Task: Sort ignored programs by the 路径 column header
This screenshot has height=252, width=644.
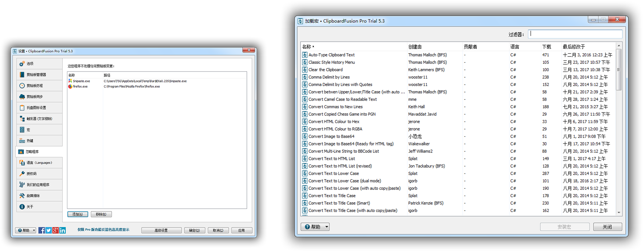Action: click(x=174, y=75)
